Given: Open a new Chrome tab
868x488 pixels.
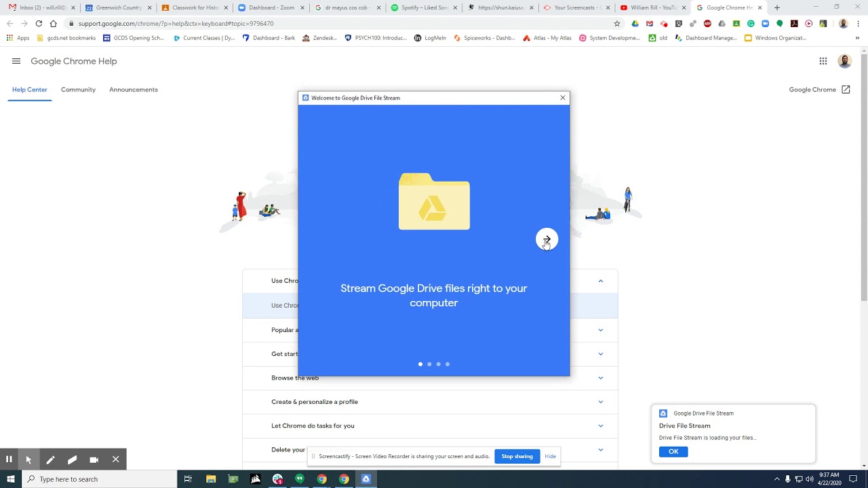Looking at the screenshot, I should [x=777, y=7].
